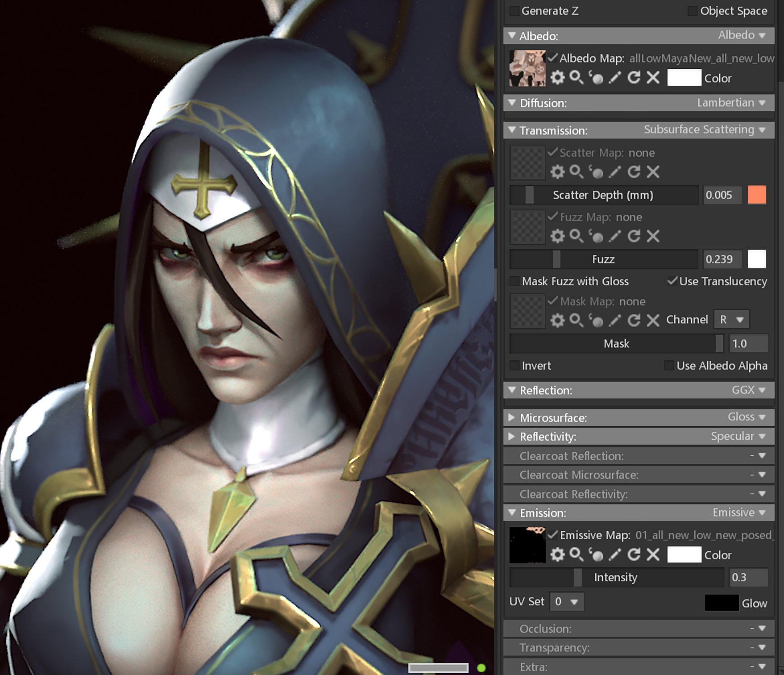This screenshot has width=784, height=675.
Task: Click the Emissive Map texture thumbnail
Action: (x=527, y=545)
